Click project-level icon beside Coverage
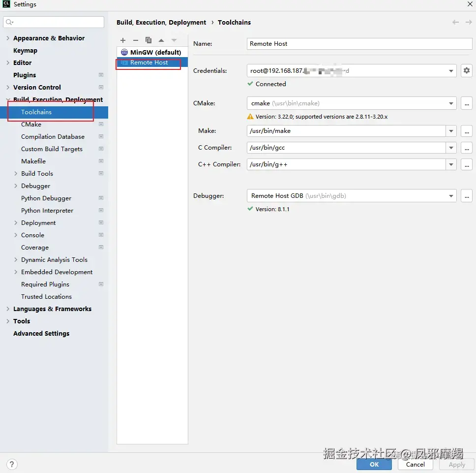The height and width of the screenshot is (473, 476). [101, 248]
